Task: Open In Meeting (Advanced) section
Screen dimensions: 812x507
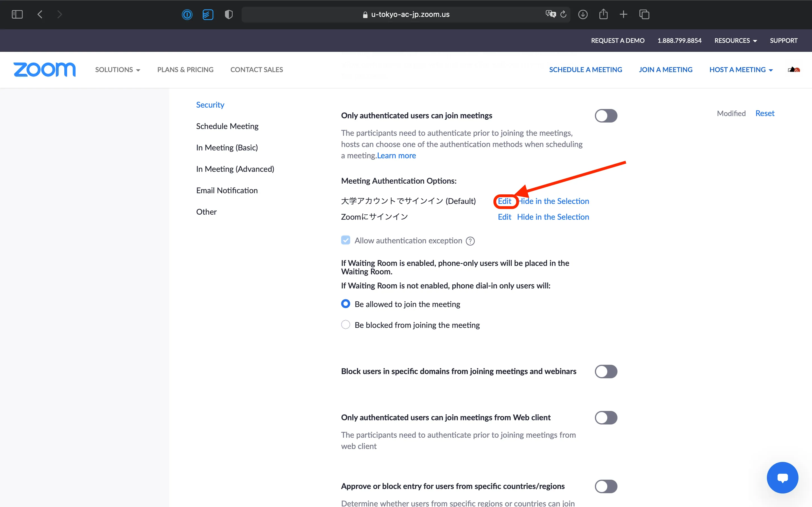Action: click(235, 169)
